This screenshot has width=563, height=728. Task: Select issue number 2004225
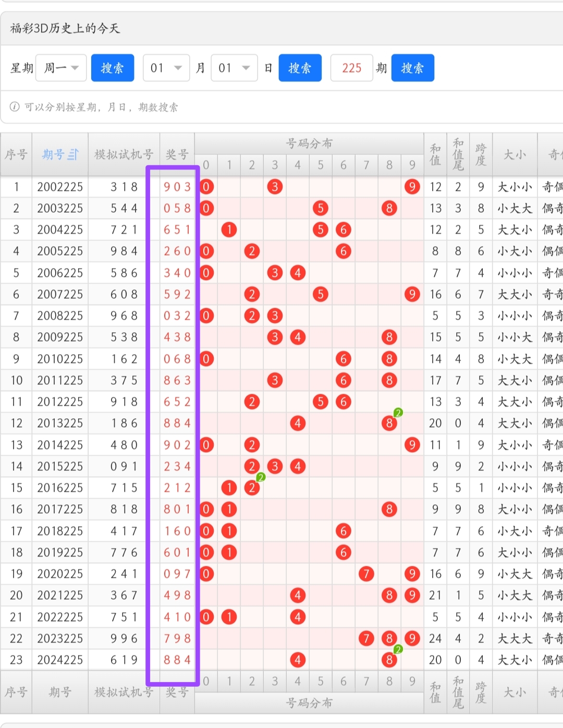click(x=60, y=229)
